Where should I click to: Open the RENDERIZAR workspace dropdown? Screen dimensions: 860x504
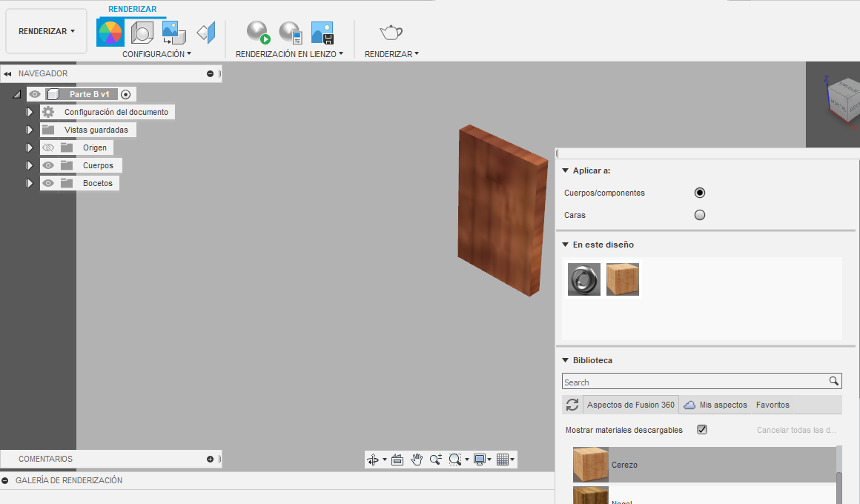(x=46, y=31)
